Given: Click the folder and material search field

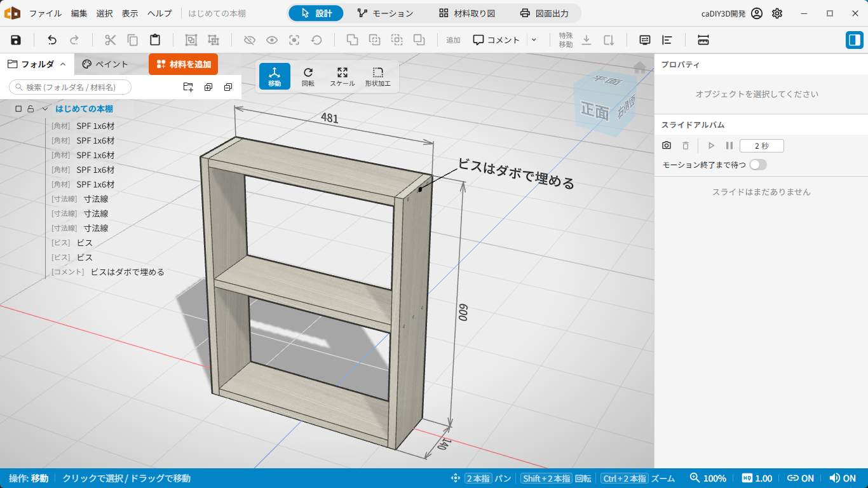Looking at the screenshot, I should [71, 87].
